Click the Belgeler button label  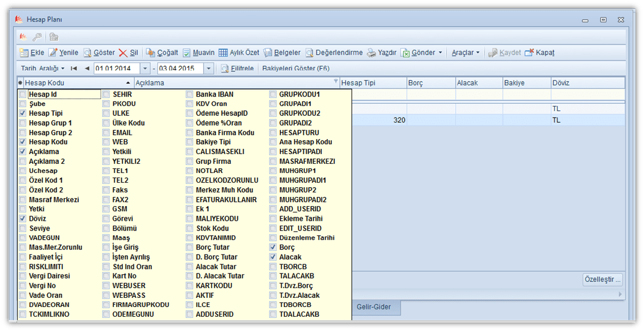[287, 53]
